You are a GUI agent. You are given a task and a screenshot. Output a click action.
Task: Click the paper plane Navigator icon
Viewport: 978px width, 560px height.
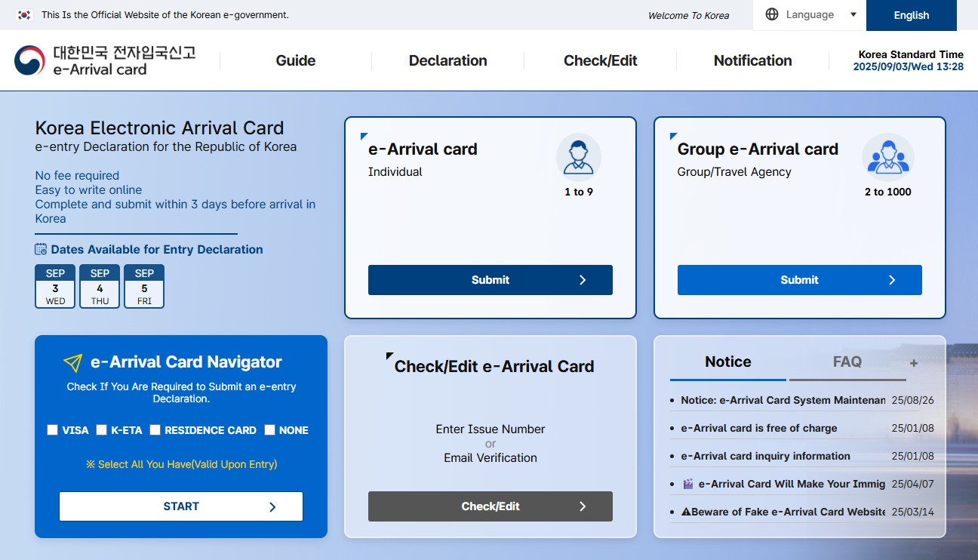72,363
